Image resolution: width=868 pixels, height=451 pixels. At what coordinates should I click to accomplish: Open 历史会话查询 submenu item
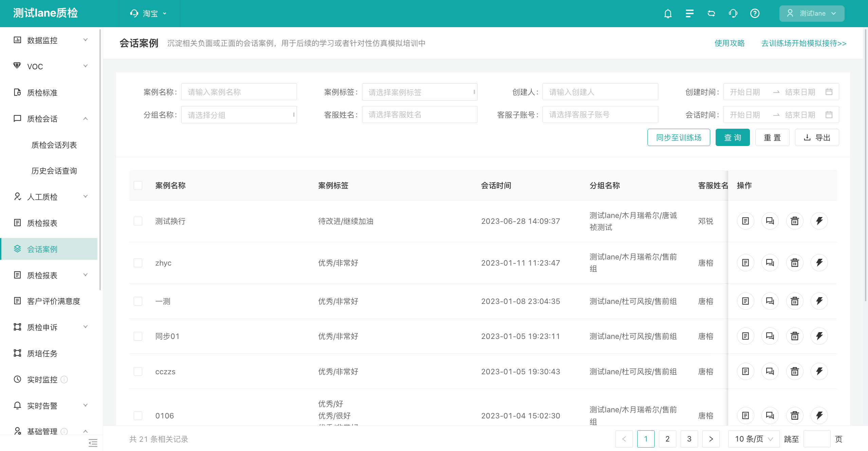pos(54,171)
